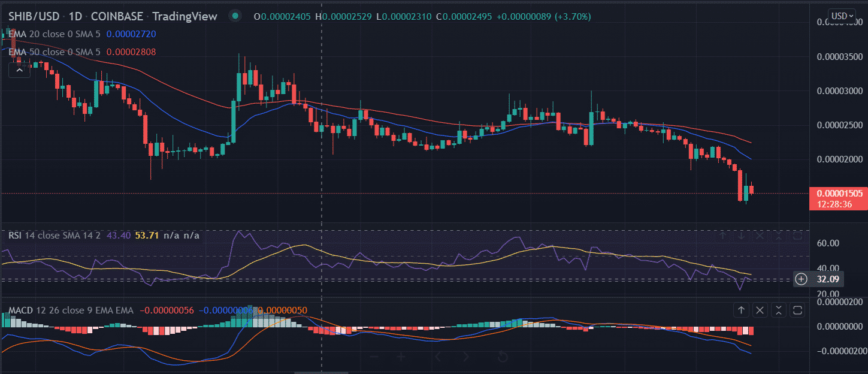
Task: Select the EMA 20 indicator legend
Action: tap(54, 35)
